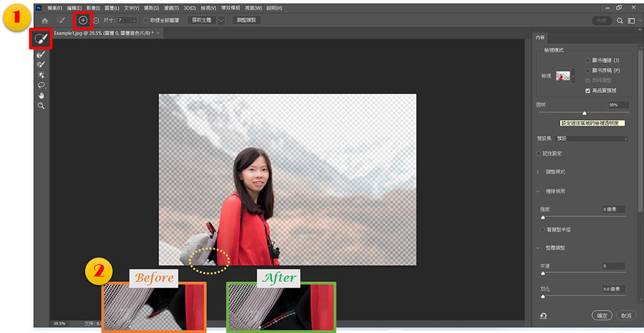Click the 透明 opacity slider handle
This screenshot has width=644, height=333.
tap(584, 113)
